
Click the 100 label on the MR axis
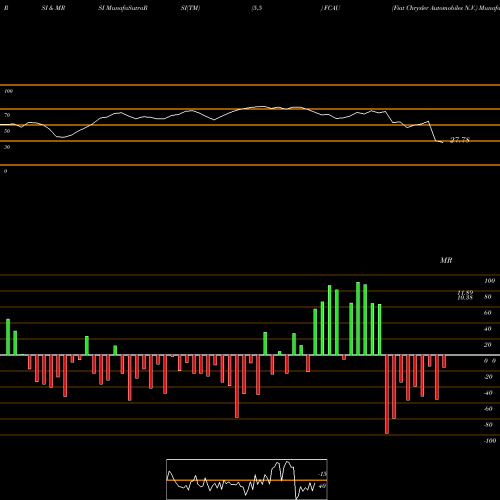pos(489,281)
